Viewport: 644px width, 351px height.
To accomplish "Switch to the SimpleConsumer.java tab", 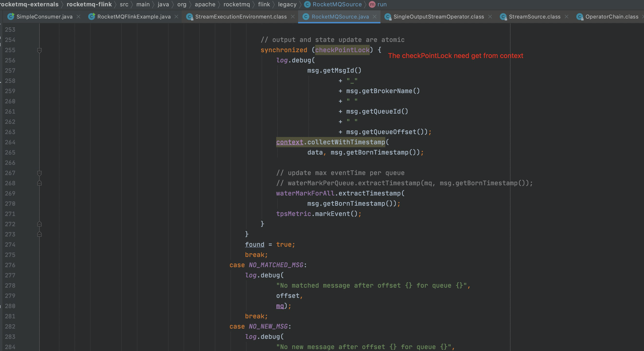I will (x=44, y=17).
